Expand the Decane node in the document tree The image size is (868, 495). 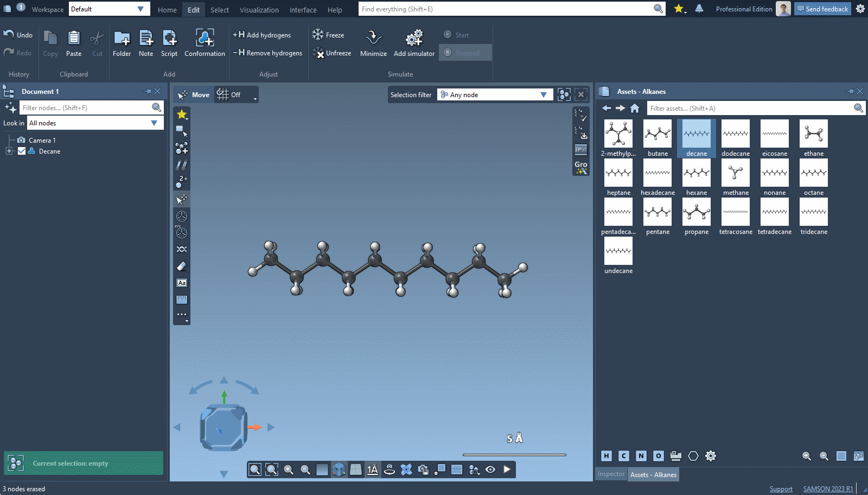(x=9, y=151)
